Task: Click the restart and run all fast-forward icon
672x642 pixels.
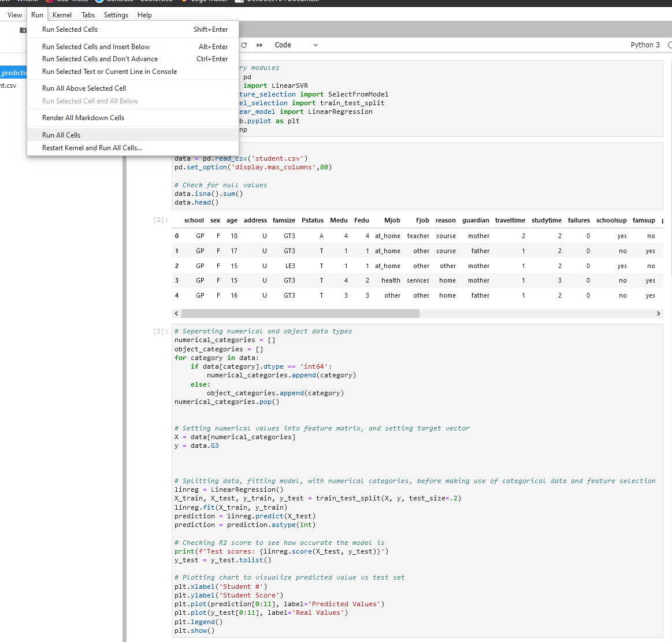Action: [x=259, y=45]
